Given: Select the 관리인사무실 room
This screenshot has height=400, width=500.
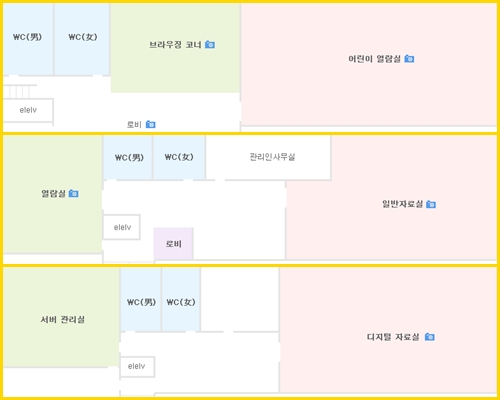Looking at the screenshot, I should coord(268,157).
